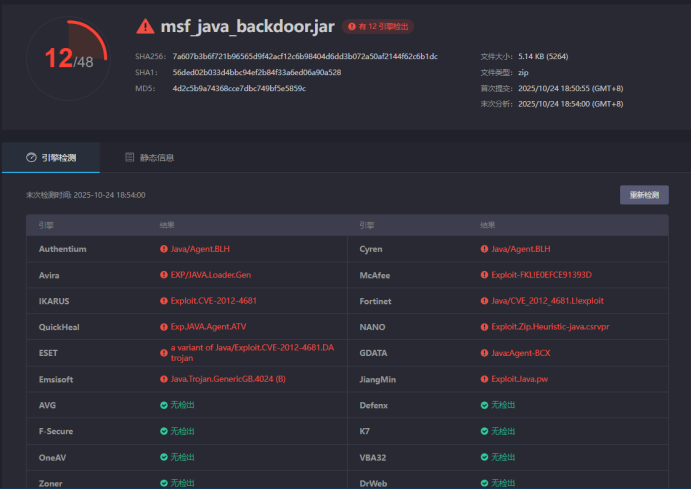The image size is (691, 490).
Task: Click Fortinet result Java/CVE_2012_4681.L!exploit
Action: [x=547, y=301]
